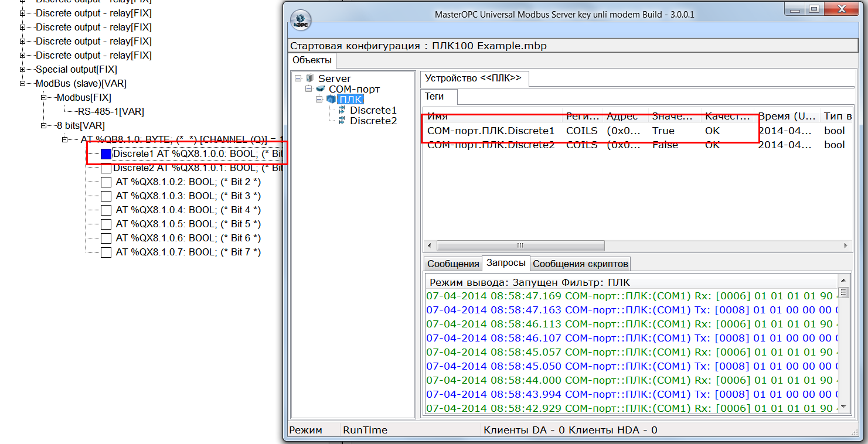This screenshot has width=868, height=444.
Task: Collapse the 8 bits[VAR] node
Action: (x=44, y=126)
